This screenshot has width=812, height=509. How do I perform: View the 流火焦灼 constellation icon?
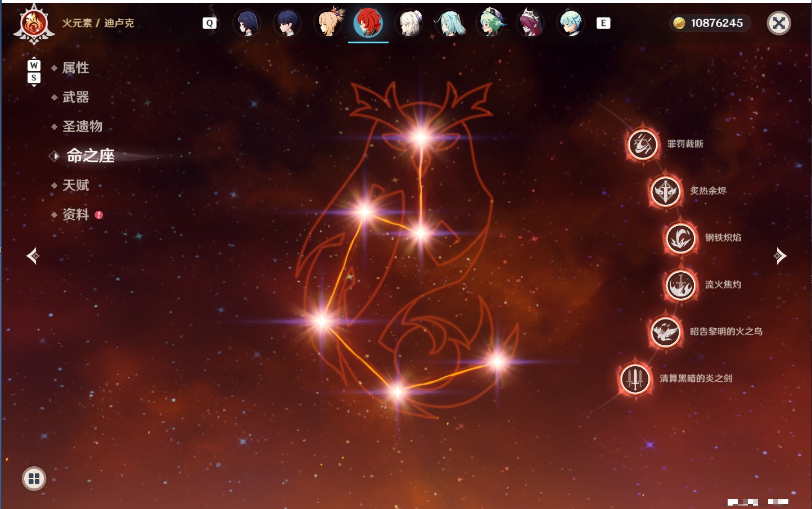pos(680,285)
